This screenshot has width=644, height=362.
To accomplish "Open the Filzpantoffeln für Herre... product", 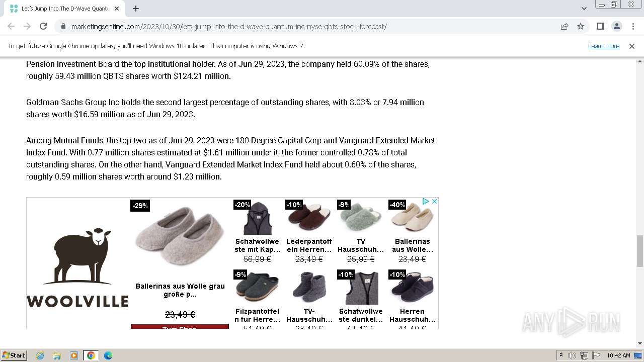I will (x=258, y=315).
